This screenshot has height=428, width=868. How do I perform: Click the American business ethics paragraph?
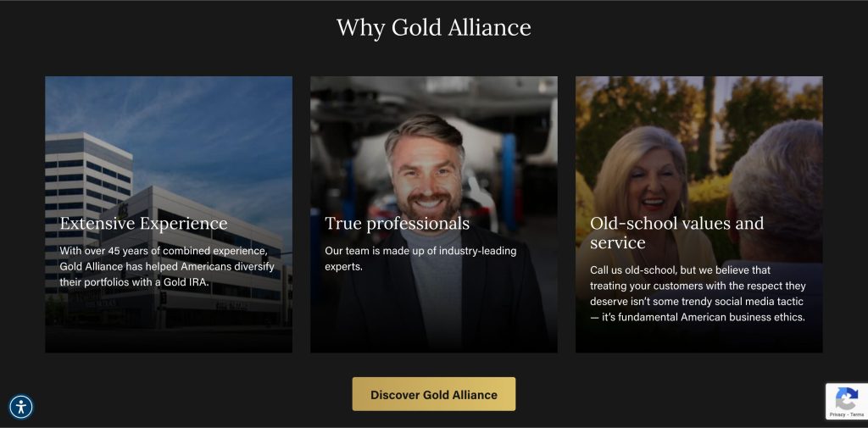tap(698, 293)
